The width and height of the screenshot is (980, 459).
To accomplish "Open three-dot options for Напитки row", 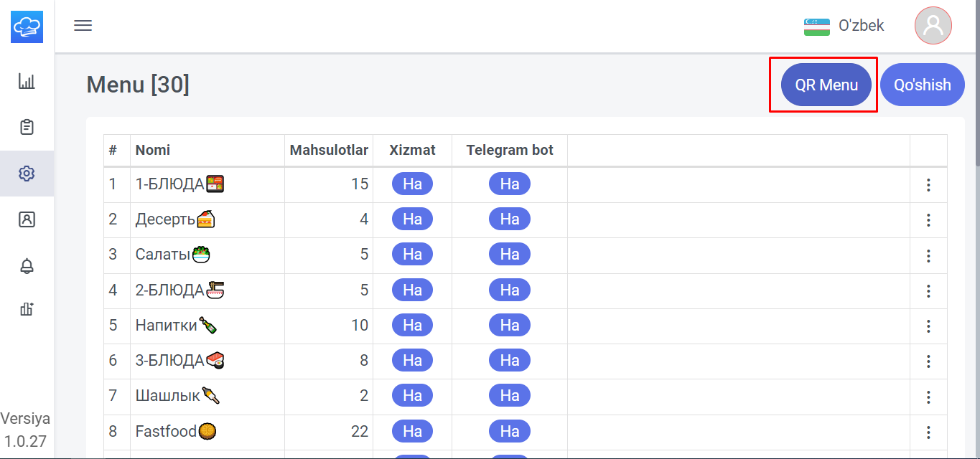I will (928, 326).
